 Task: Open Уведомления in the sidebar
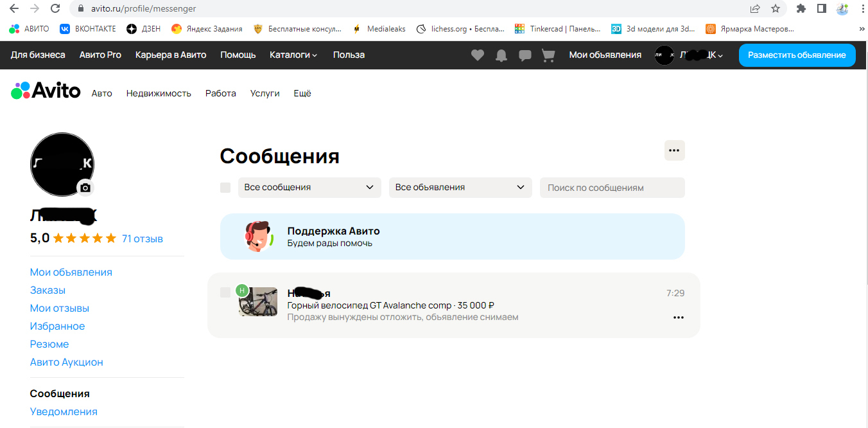pyautogui.click(x=64, y=412)
